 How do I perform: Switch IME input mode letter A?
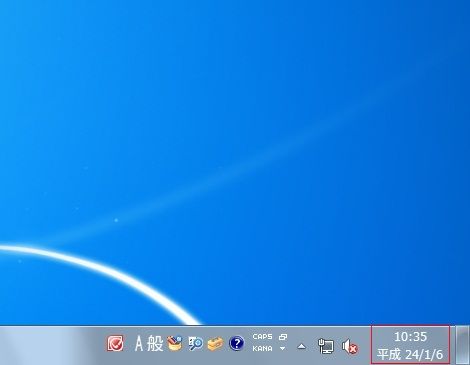coord(139,343)
